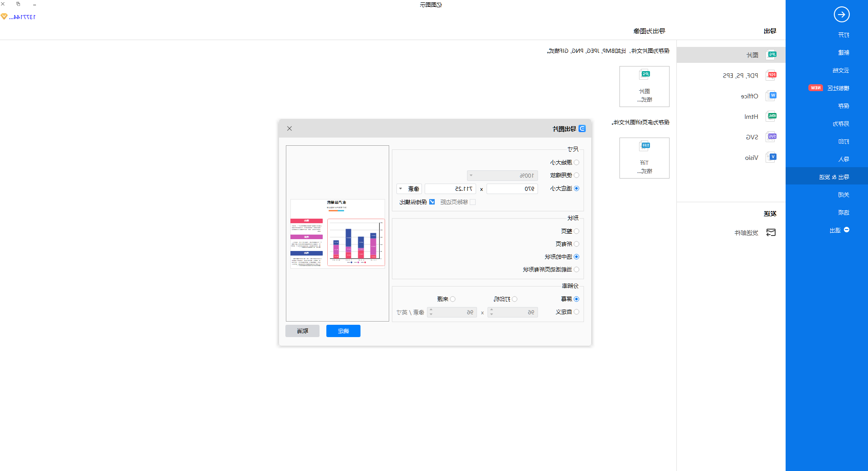
Task: Select 屏幕 resolution radio
Action: 576,299
